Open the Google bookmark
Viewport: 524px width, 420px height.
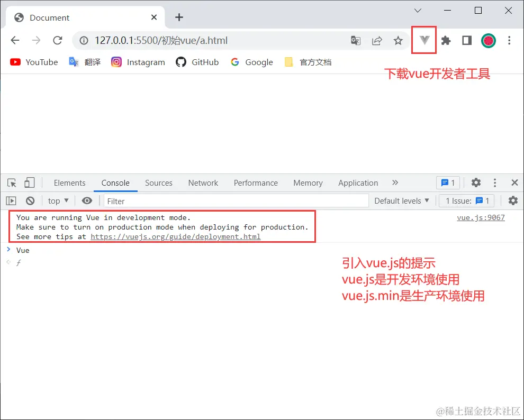pyautogui.click(x=252, y=62)
